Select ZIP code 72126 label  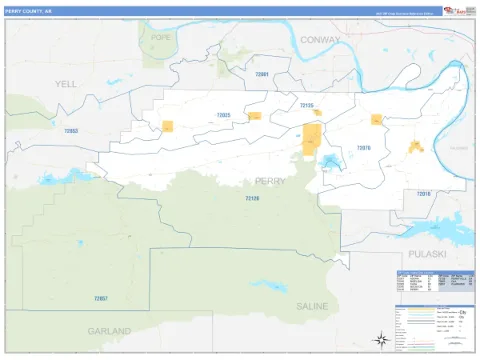click(x=252, y=198)
